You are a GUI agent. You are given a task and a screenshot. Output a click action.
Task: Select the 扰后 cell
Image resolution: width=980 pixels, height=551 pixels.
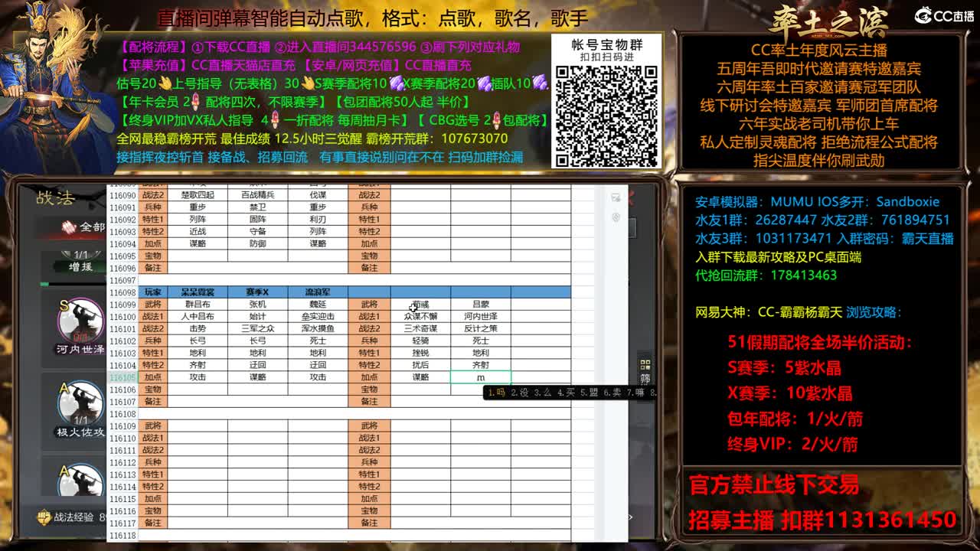pos(421,365)
